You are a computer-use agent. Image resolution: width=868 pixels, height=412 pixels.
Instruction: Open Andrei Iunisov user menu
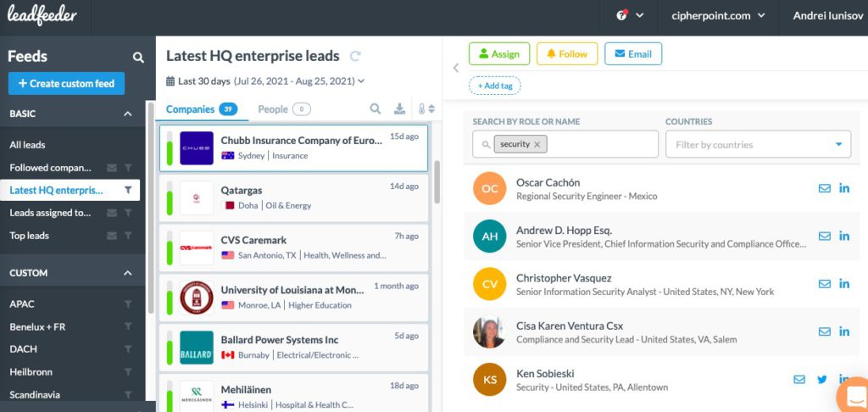(827, 15)
